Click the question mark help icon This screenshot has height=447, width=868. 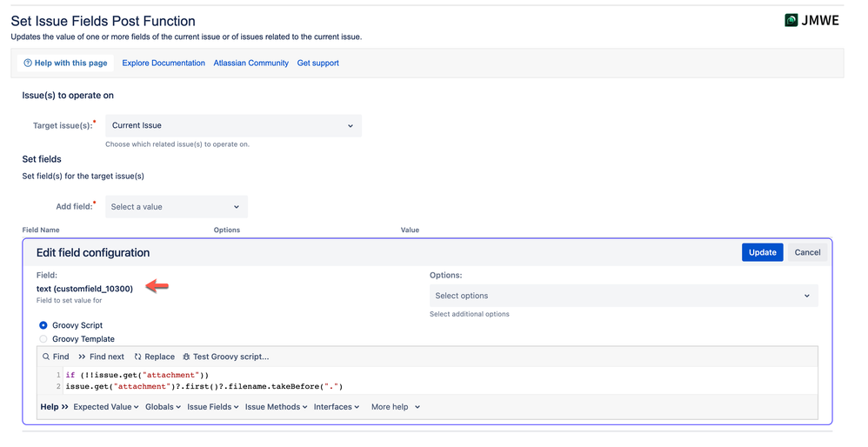tap(28, 63)
